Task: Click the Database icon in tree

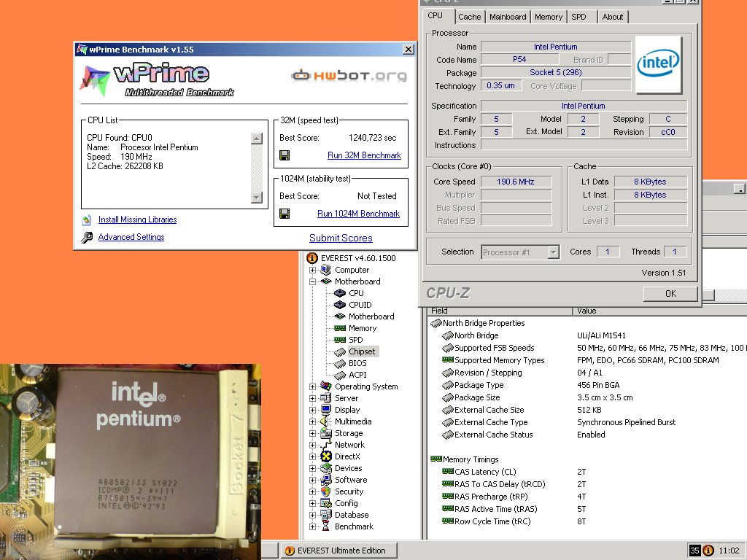Action: 326,515
